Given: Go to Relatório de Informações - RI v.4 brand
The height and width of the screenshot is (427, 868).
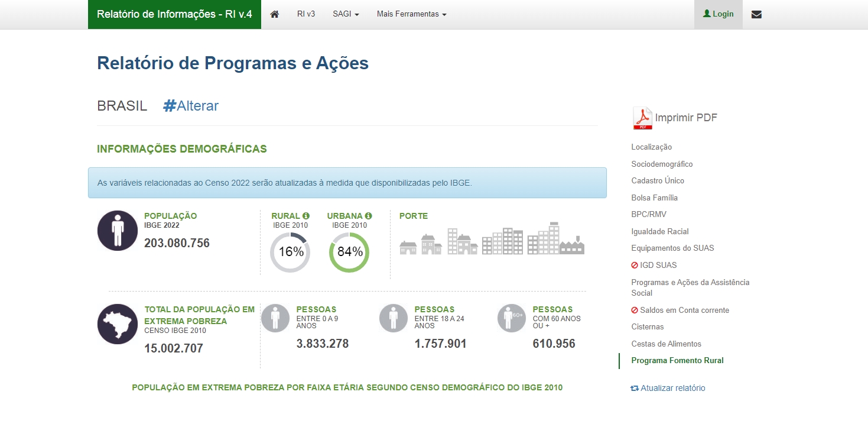Looking at the screenshot, I should pos(174,14).
